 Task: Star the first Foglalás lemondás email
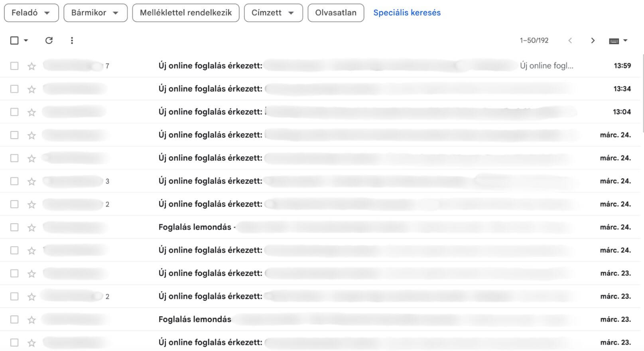tap(32, 228)
